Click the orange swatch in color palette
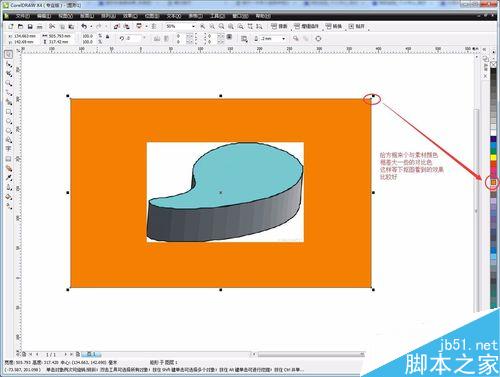Image resolution: width=500 pixels, height=377 pixels. point(493,182)
